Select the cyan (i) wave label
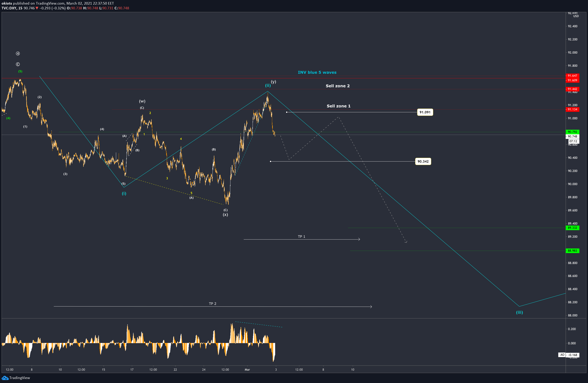The width and height of the screenshot is (588, 383). coord(124,193)
